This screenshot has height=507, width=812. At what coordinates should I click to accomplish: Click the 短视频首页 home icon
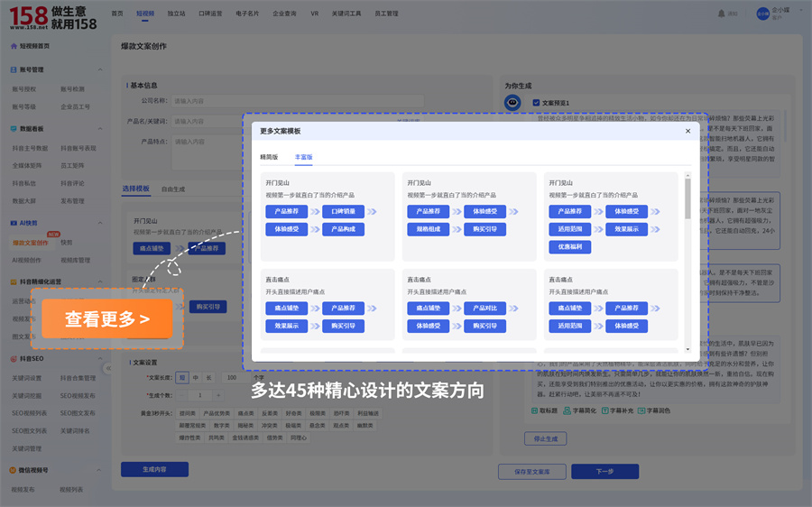click(x=13, y=45)
